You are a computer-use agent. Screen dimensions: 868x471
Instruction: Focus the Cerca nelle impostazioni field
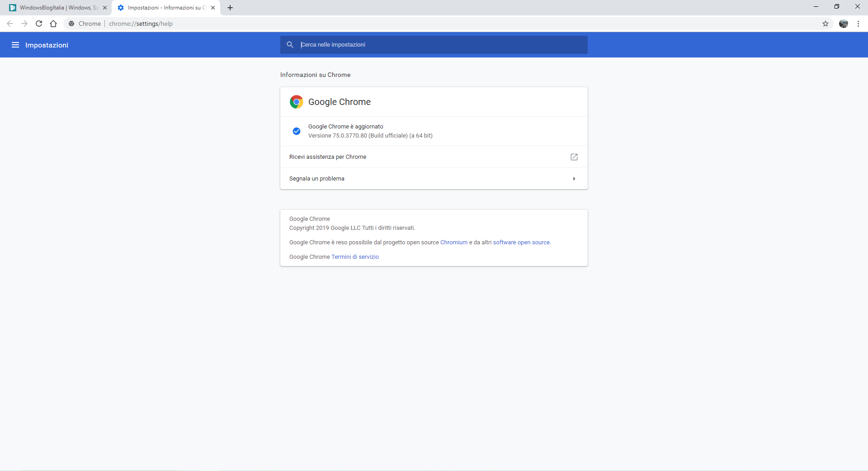434,45
